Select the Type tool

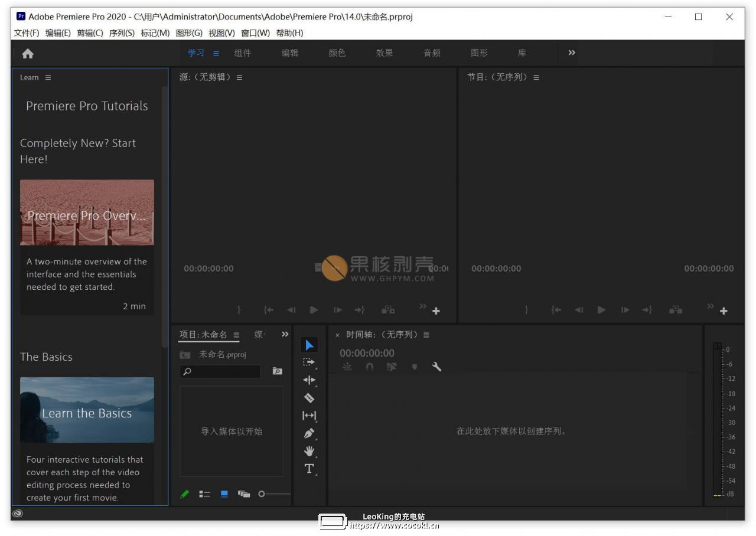click(x=309, y=469)
